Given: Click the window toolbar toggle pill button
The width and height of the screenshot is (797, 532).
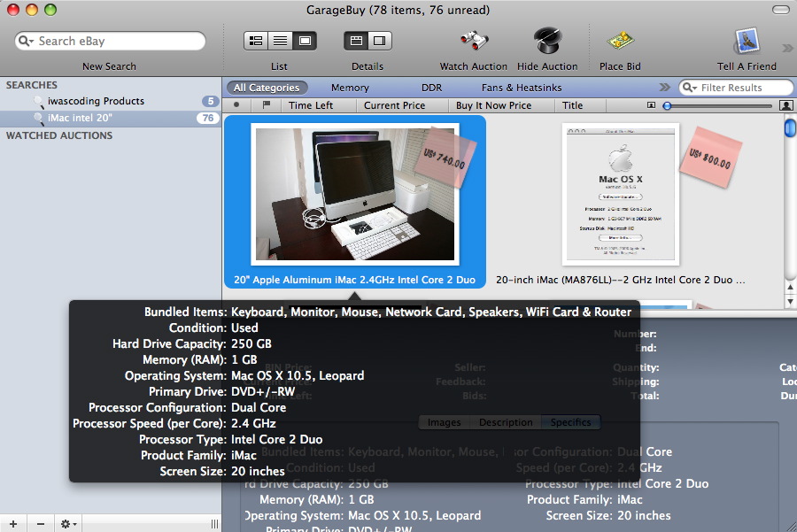Looking at the screenshot, I should point(780,10).
